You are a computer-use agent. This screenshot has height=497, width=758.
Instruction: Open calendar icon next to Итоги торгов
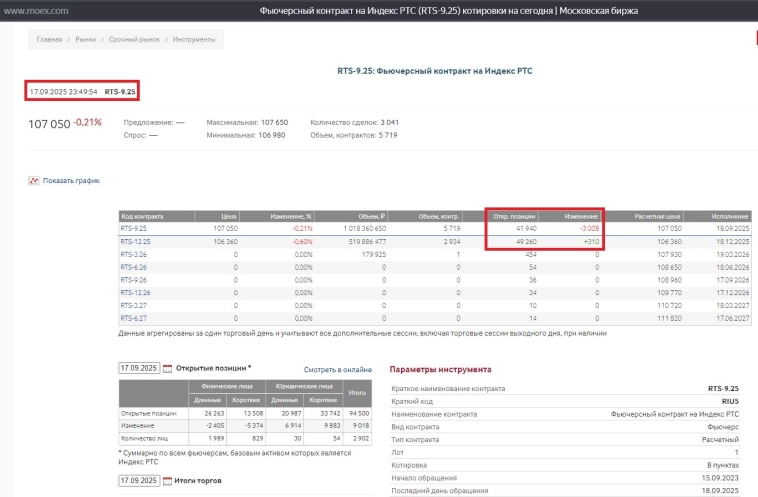[x=167, y=481]
